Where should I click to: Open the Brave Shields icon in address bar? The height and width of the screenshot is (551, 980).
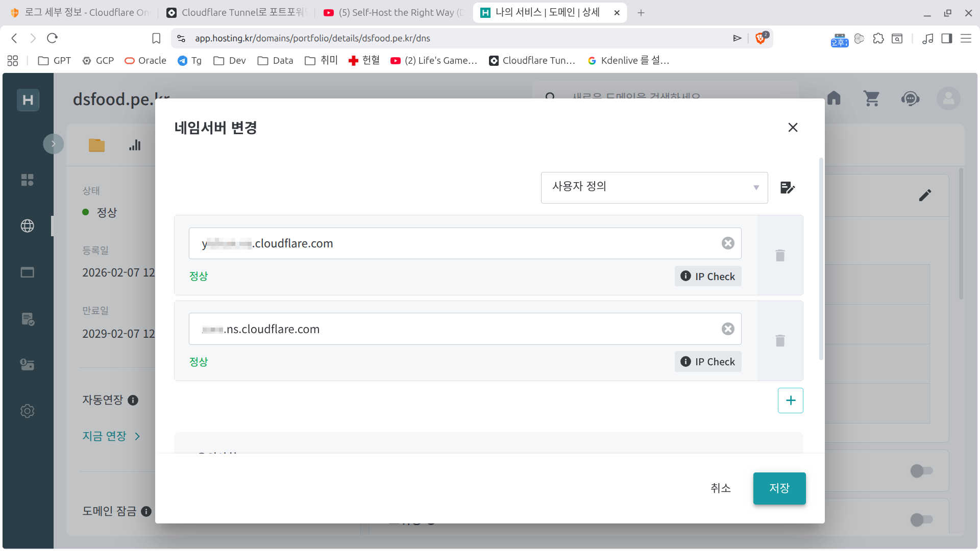click(761, 38)
